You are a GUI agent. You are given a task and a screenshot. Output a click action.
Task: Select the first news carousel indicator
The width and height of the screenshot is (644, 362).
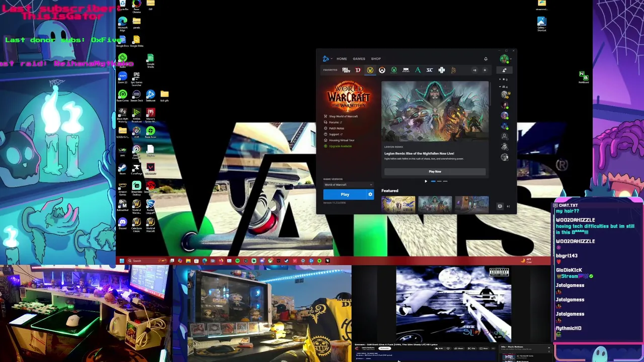(x=433, y=181)
